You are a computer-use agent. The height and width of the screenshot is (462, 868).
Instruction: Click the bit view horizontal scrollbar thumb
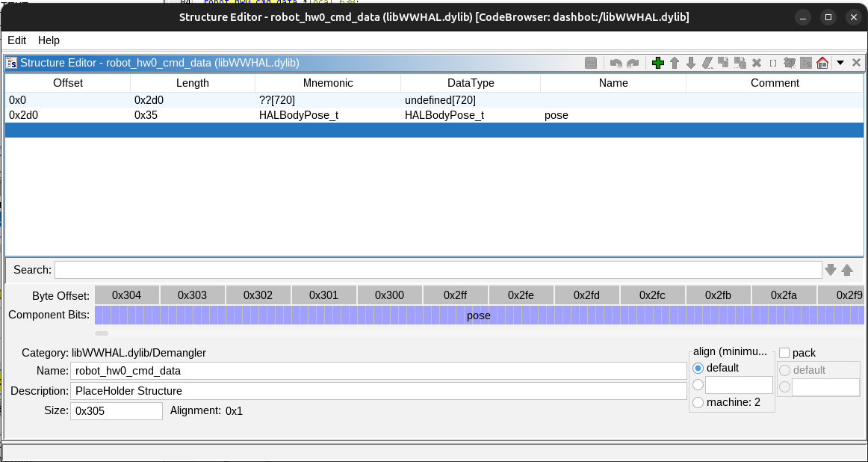102,333
